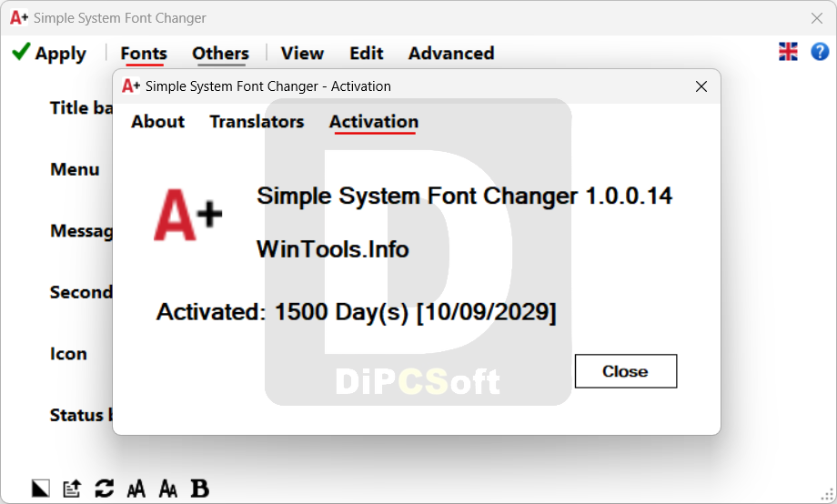Close the Activation dialog with X

[x=701, y=86]
